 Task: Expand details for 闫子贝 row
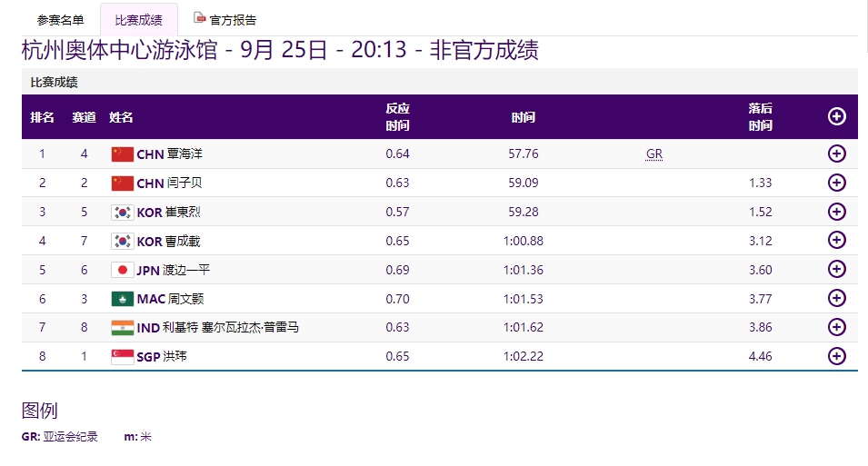[837, 183]
